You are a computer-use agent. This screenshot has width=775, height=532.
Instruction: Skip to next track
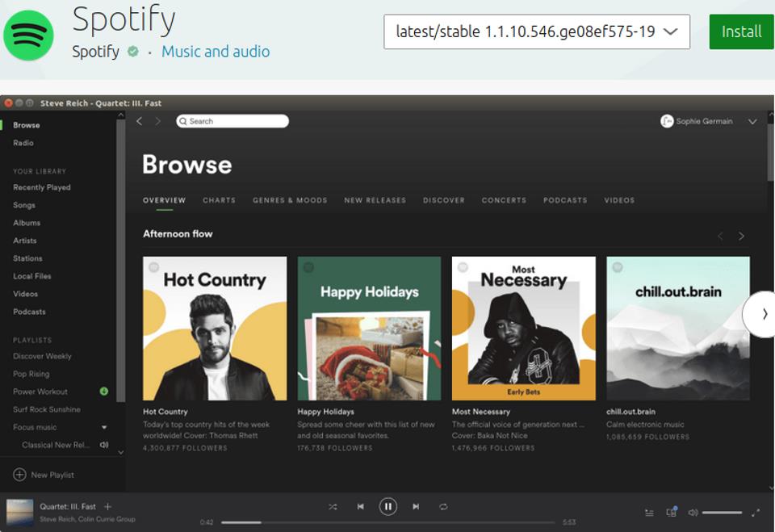tap(416, 507)
